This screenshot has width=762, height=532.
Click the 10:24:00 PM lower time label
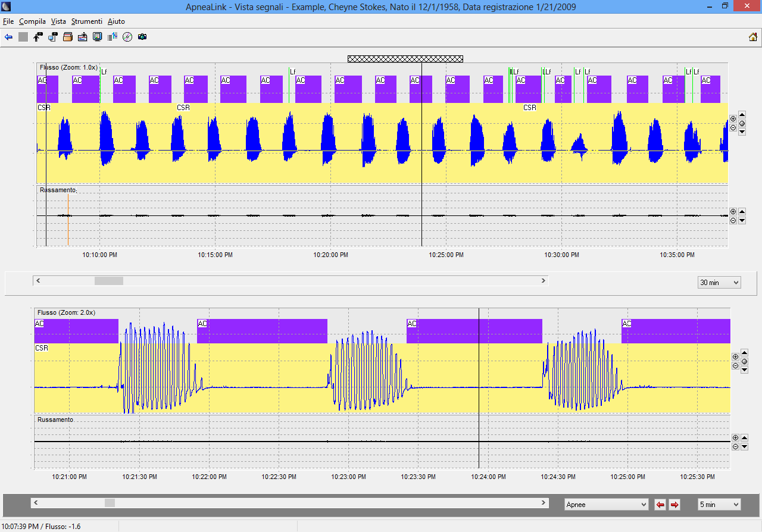tap(489, 477)
